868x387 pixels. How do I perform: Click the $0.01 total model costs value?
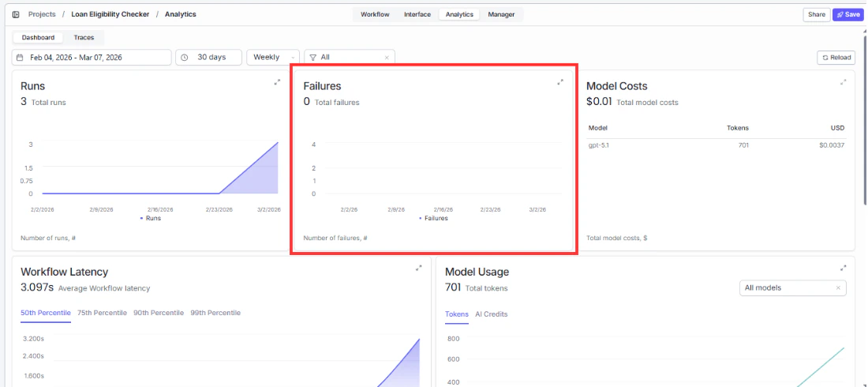click(x=599, y=102)
